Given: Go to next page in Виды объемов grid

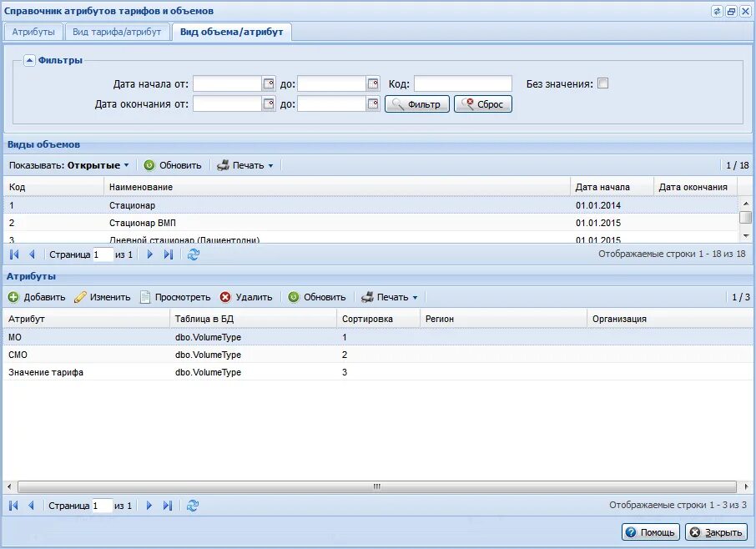Looking at the screenshot, I should click(x=150, y=254).
